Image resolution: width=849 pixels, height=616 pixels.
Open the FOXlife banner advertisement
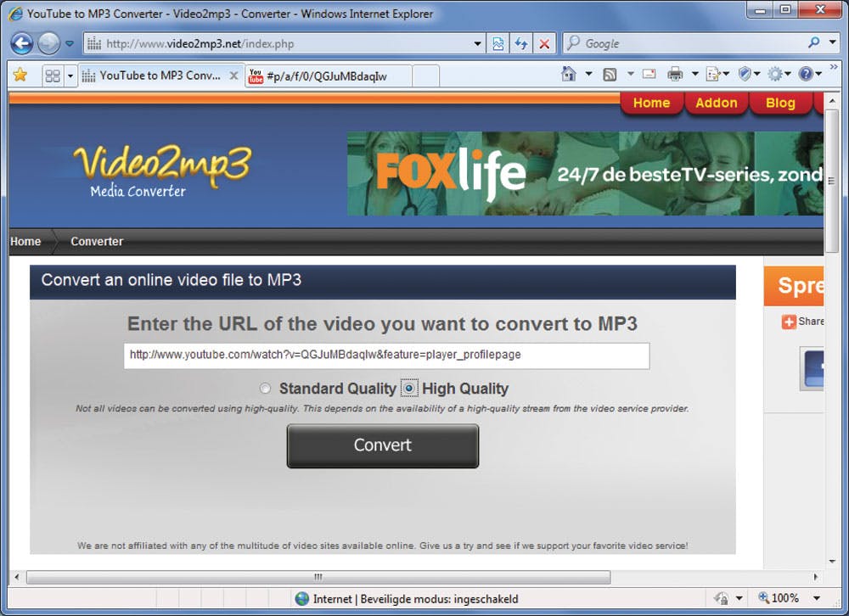click(585, 174)
